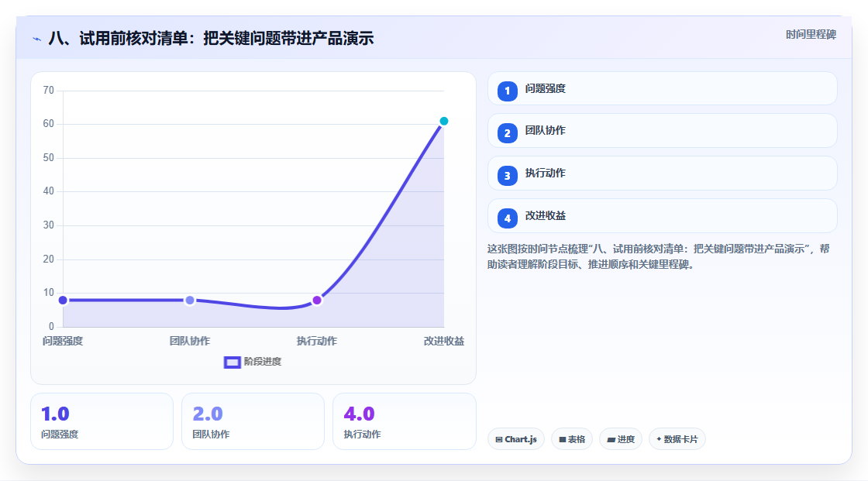Click the lightning icon beside the section title
The height and width of the screenshot is (481, 868).
pos(37,40)
